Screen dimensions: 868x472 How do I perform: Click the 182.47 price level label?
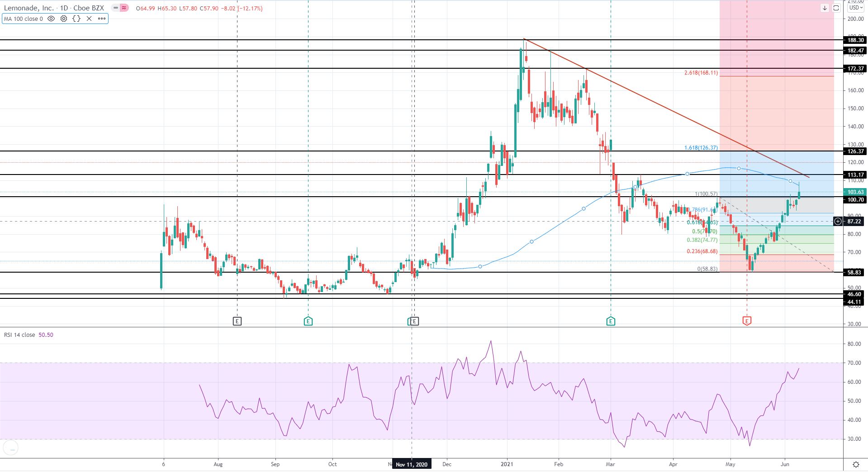855,51
